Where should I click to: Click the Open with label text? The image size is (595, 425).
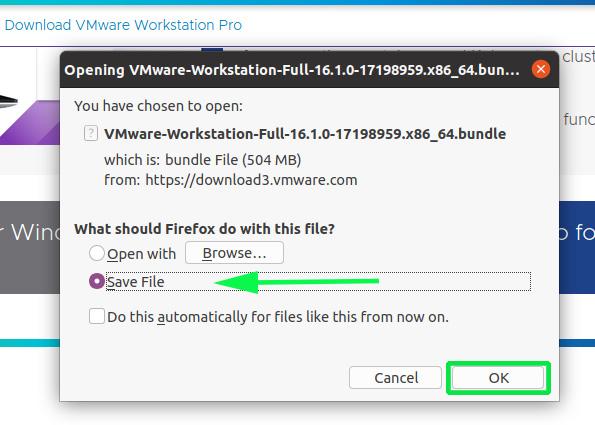click(x=142, y=254)
